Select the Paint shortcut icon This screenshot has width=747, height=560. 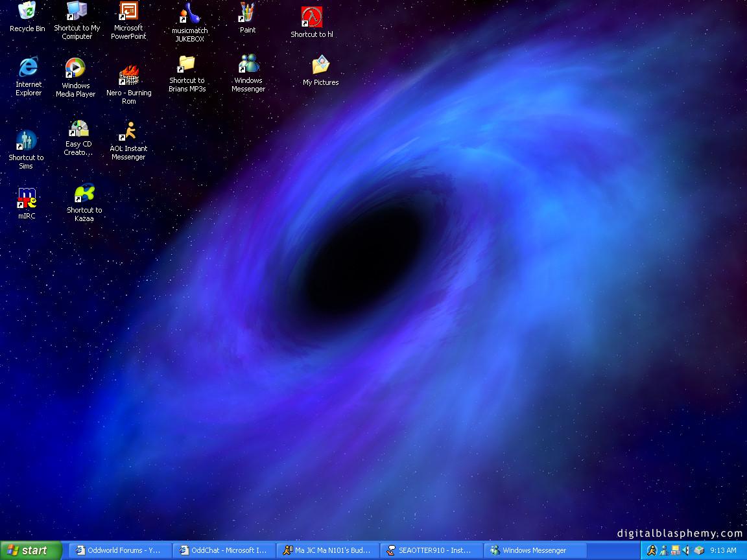248,12
